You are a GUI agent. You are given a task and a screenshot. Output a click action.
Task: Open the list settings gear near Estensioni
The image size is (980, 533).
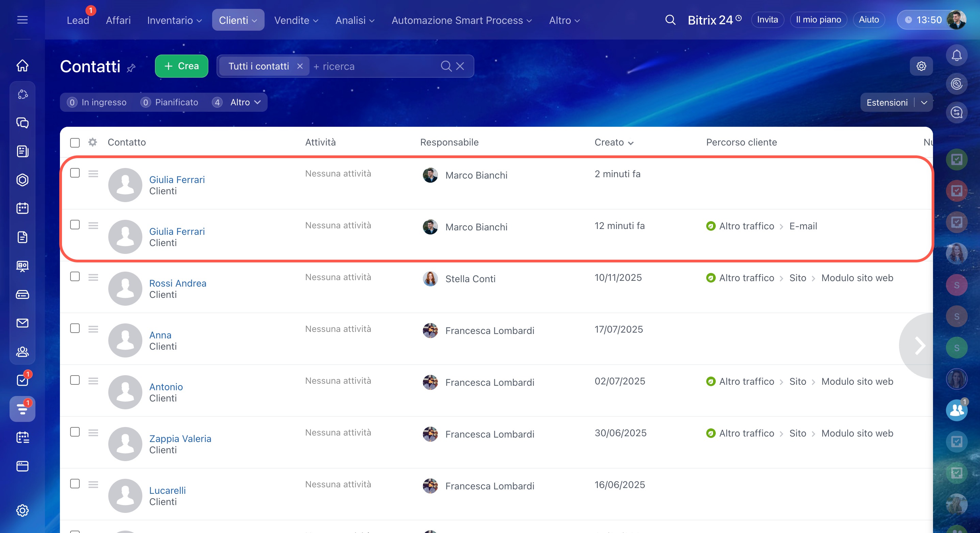click(921, 66)
